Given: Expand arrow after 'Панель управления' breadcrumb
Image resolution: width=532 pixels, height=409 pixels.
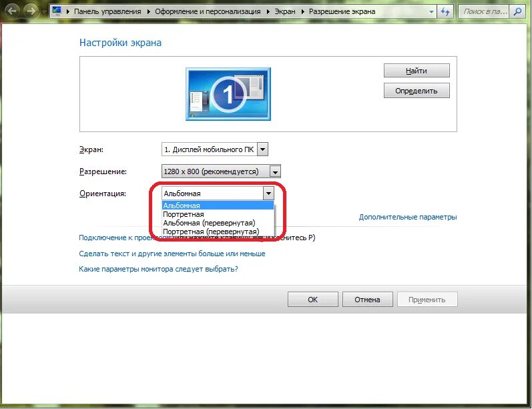Looking at the screenshot, I should (148, 11).
